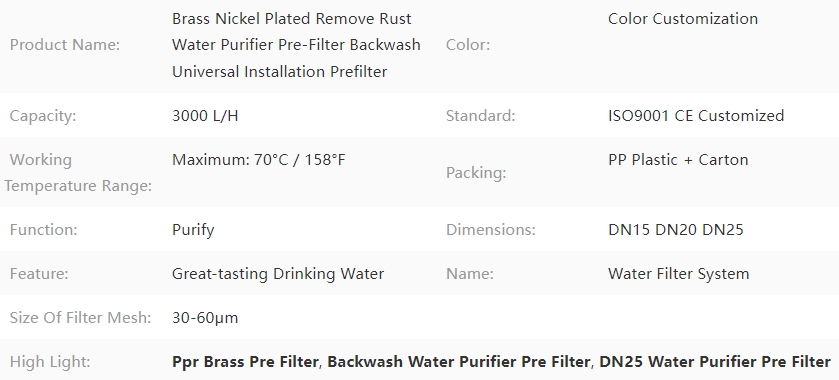Open Backwash Water Purifier Pre Filter link

(458, 362)
